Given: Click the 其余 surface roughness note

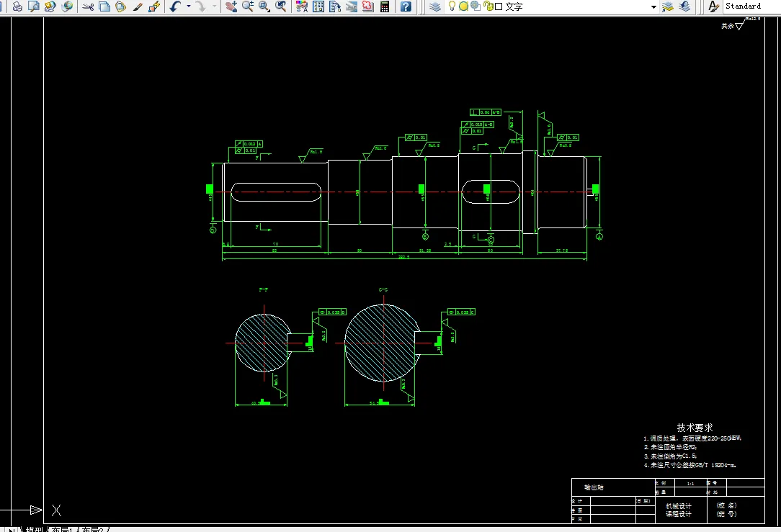Looking at the screenshot, I should click(727, 26).
